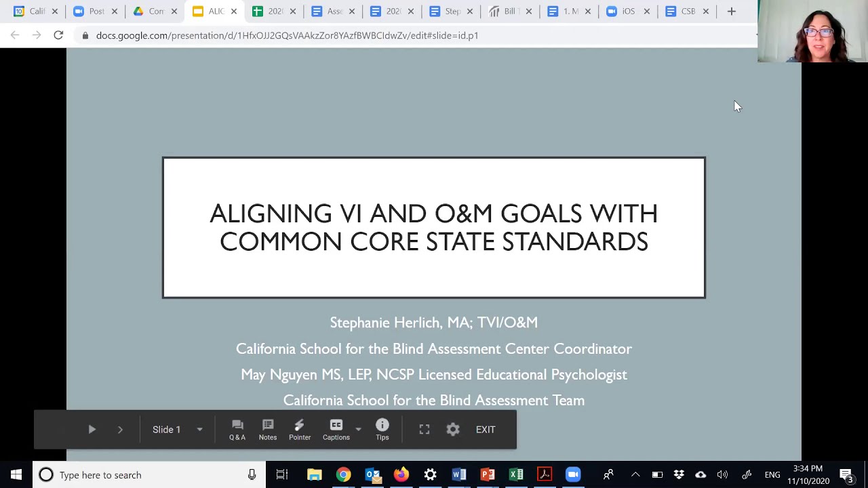Viewport: 868px width, 488px height.
Task: Exit the presentation with EXIT
Action: pos(486,430)
